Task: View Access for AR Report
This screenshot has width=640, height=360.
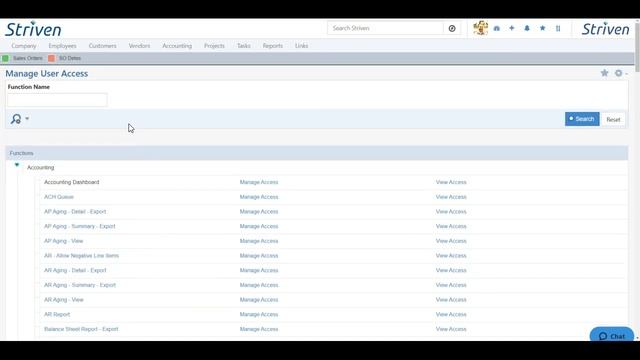Action: click(451, 314)
